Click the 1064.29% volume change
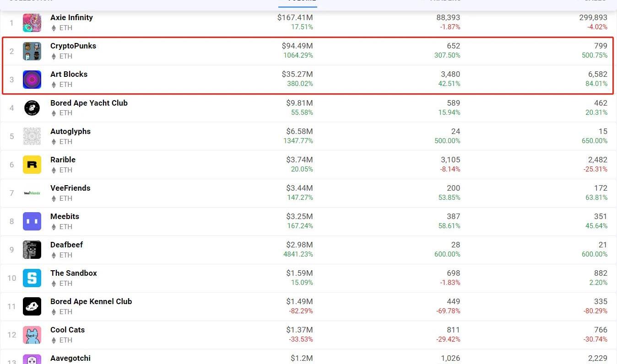617x364 pixels. 298,55
